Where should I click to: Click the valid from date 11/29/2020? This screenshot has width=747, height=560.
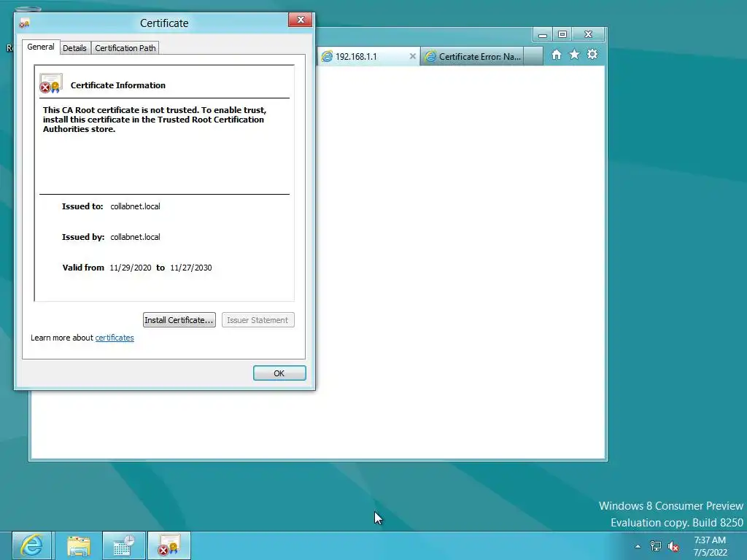pyautogui.click(x=131, y=268)
